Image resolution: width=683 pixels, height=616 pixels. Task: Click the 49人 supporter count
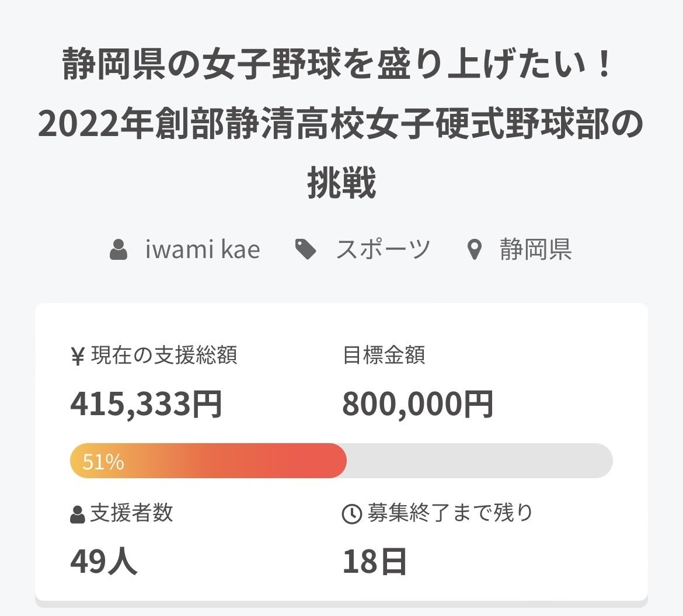[x=104, y=562]
